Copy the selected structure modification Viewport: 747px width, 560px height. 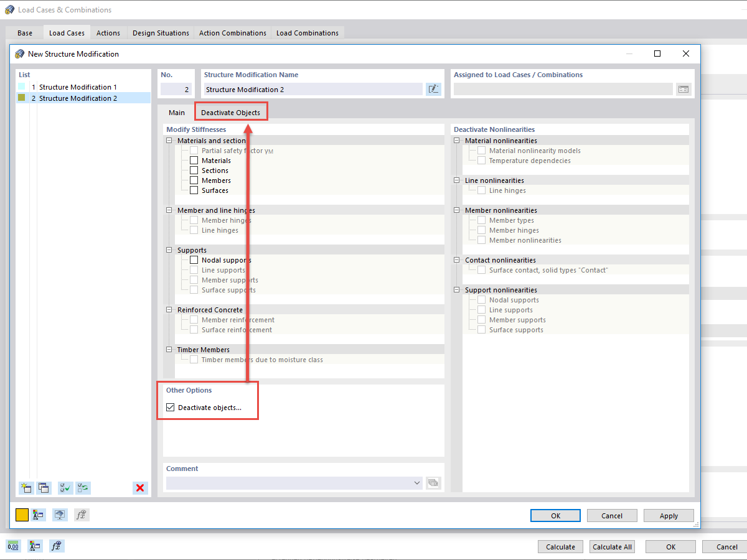(x=44, y=488)
